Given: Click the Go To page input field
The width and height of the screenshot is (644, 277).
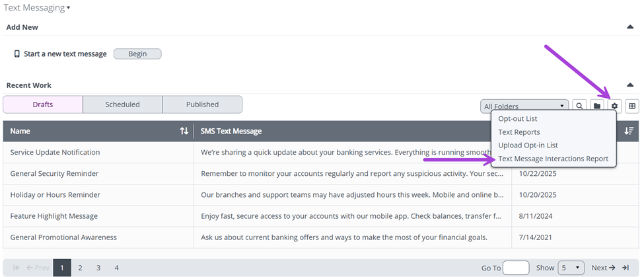Looking at the screenshot, I should (515, 268).
